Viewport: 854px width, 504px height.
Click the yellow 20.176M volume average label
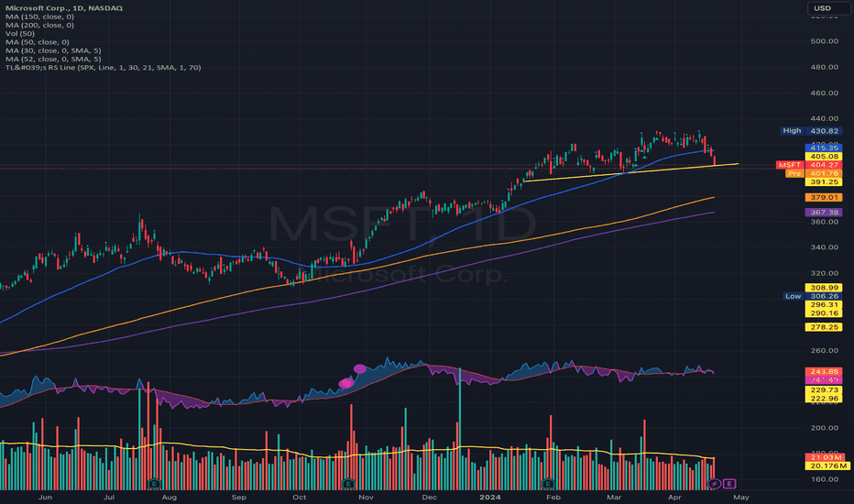click(827, 466)
